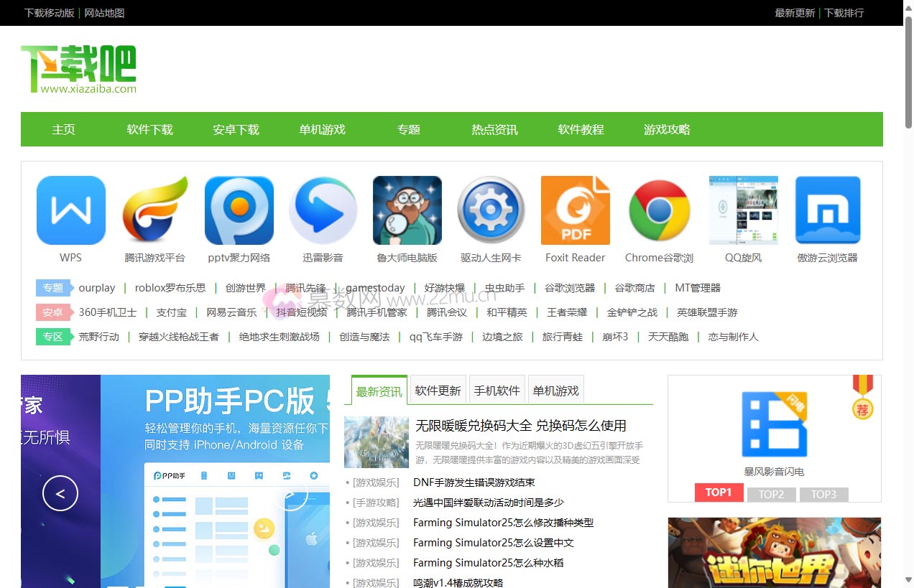Switch rankings to TOP2
914x588 pixels.
[x=771, y=493]
